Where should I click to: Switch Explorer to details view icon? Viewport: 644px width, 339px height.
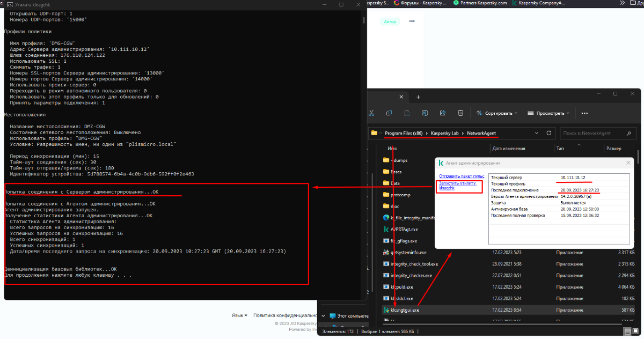[x=628, y=332]
